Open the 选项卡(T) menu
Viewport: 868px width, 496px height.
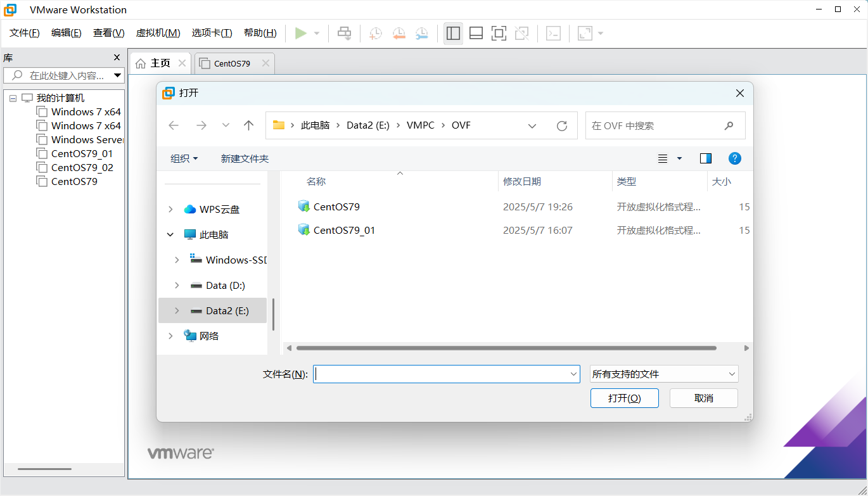212,33
